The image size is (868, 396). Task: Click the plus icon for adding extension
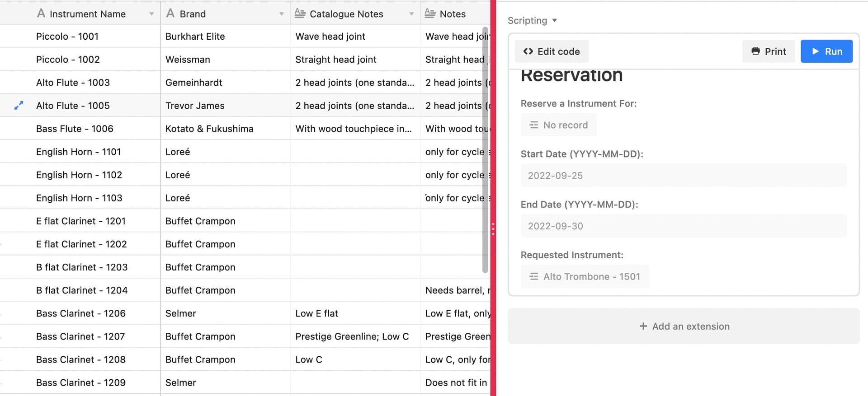643,326
